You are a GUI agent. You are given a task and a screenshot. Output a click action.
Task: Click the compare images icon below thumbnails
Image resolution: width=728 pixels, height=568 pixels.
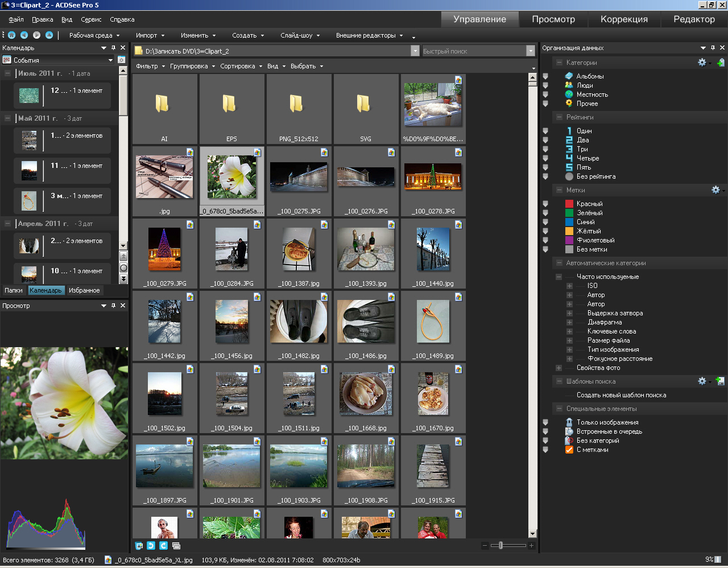176,545
